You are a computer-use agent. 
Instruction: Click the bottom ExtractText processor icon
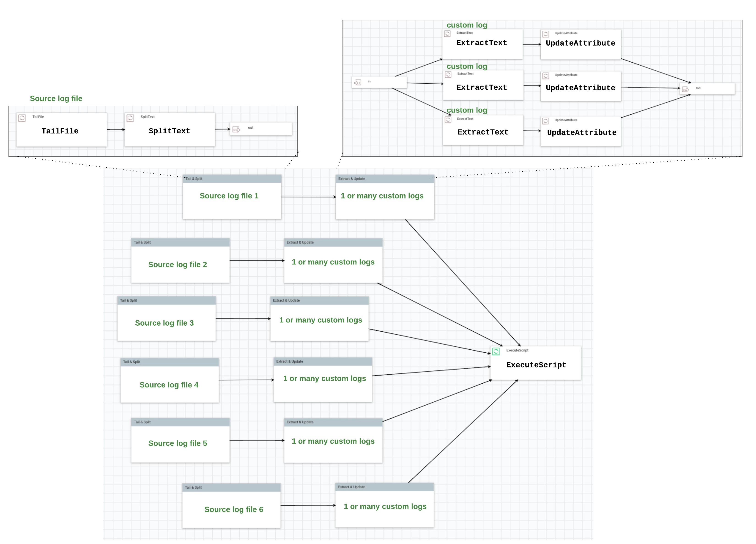click(448, 120)
